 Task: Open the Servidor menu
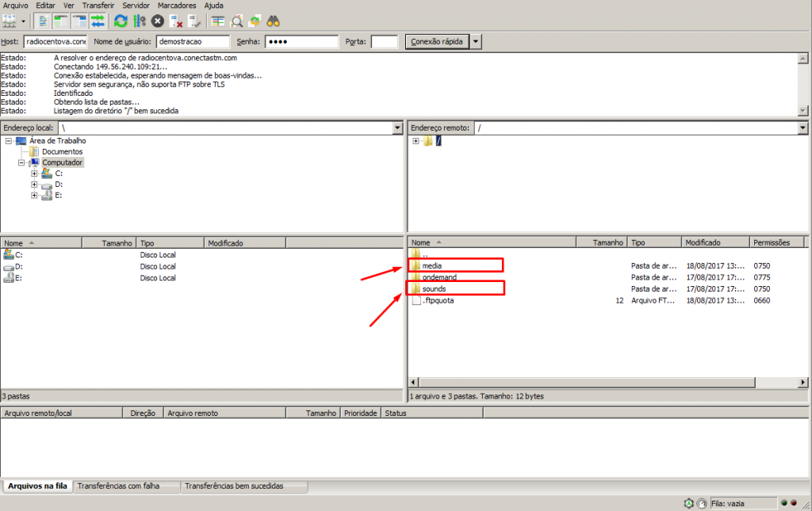(x=136, y=6)
